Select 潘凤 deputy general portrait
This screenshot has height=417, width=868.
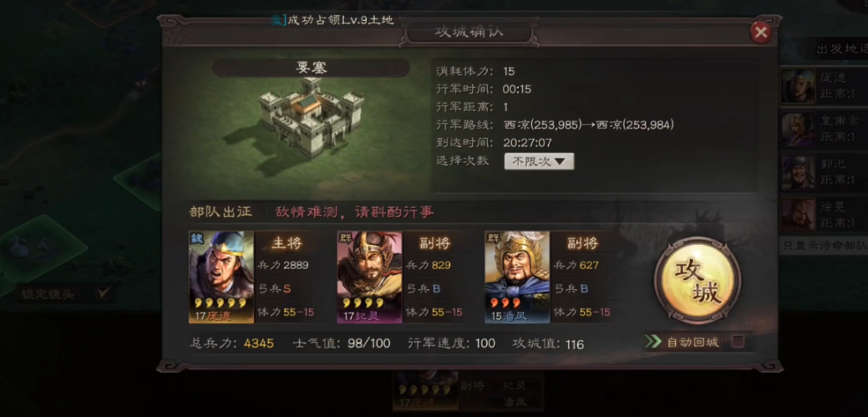(x=517, y=277)
